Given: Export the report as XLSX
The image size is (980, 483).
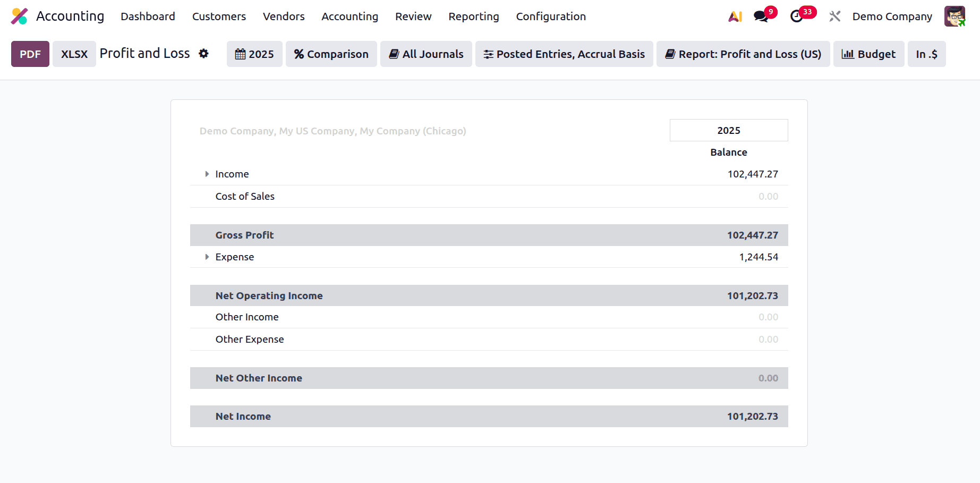Looking at the screenshot, I should coord(74,54).
